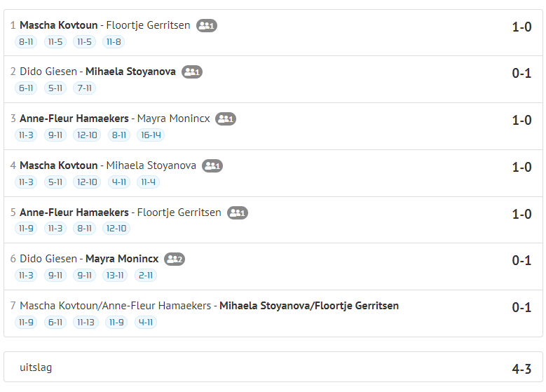
Task: Click Mascha Kovtoun's name in match 1
Action: click(58, 25)
